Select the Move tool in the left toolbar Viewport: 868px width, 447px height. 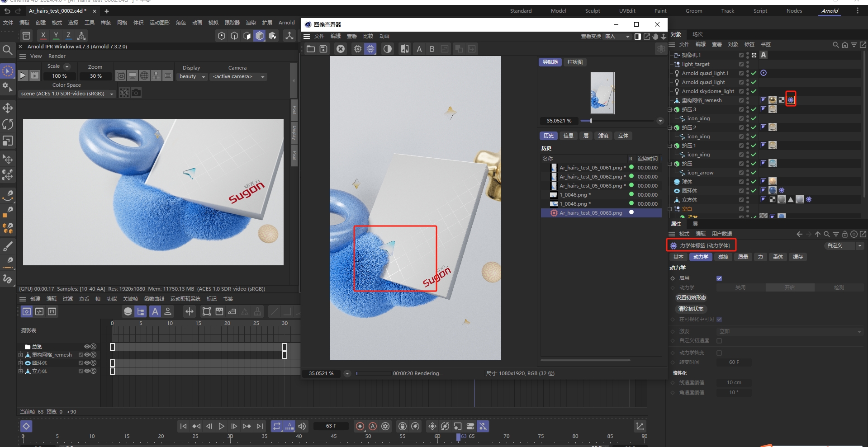tap(8, 108)
